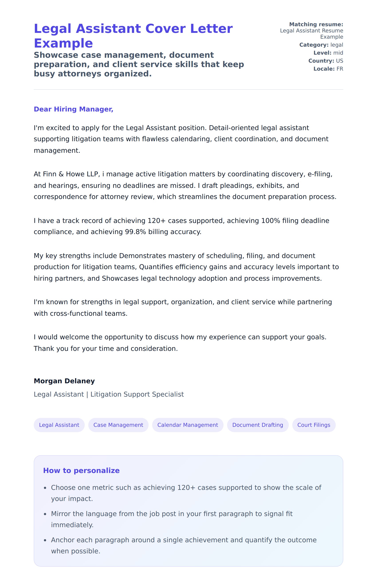Open the Court Filings tag
This screenshot has height=588, width=377.
click(x=314, y=425)
